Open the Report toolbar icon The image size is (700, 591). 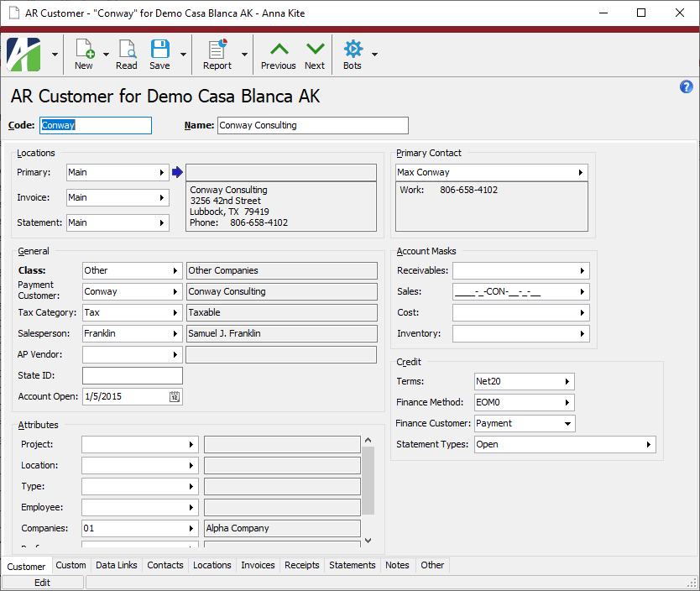(x=217, y=54)
